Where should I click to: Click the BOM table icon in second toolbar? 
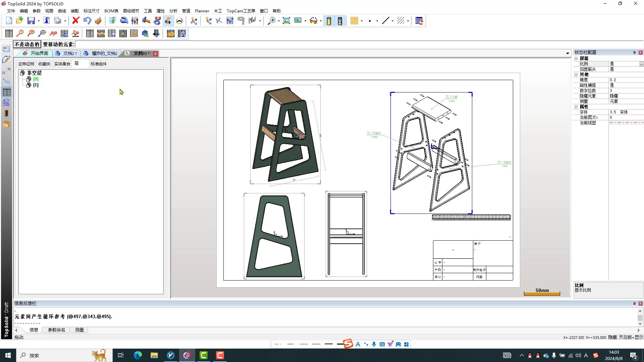[x=9, y=34]
